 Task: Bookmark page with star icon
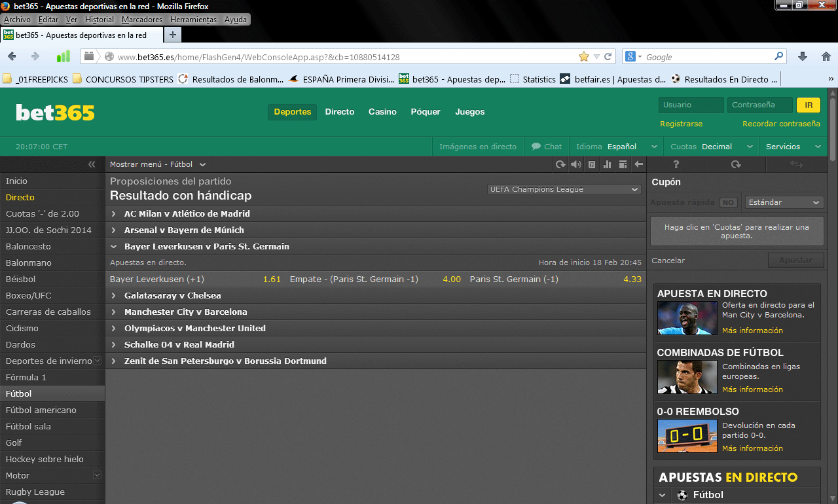pyautogui.click(x=584, y=57)
